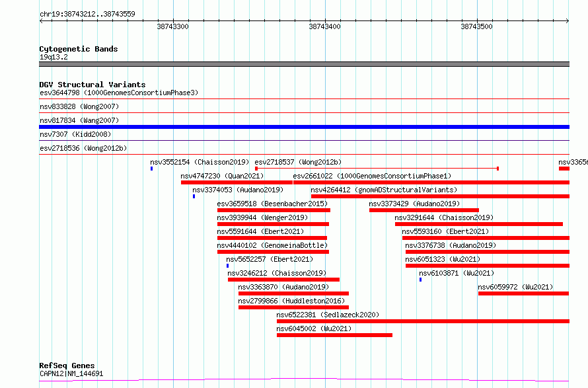Click nsv4747230 (Quan2021) label
The width and height of the screenshot is (588, 388).
222,176
